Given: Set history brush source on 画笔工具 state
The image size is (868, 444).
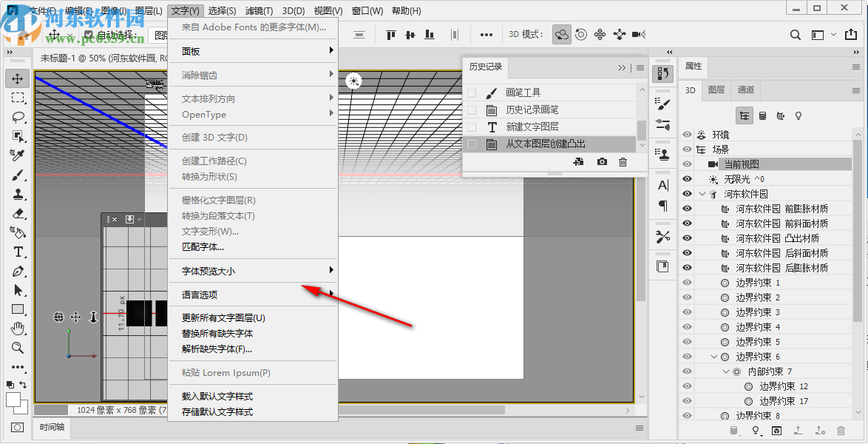Looking at the screenshot, I should [x=471, y=91].
